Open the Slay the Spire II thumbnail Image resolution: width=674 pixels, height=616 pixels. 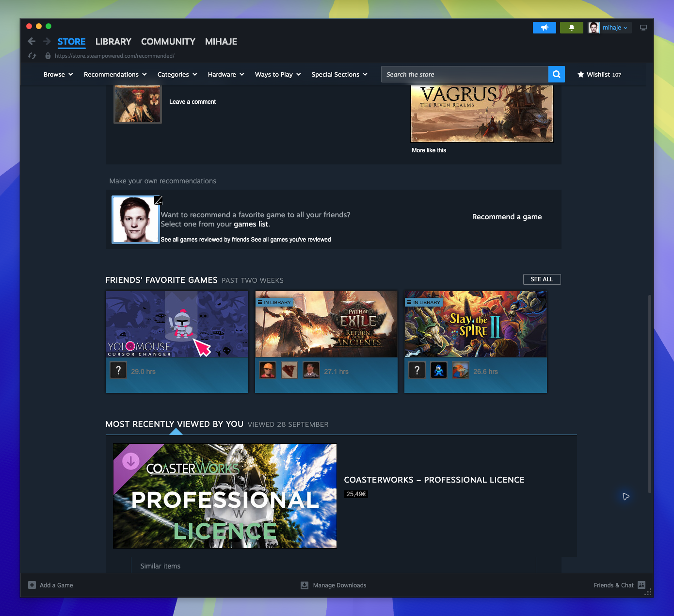coord(476,324)
